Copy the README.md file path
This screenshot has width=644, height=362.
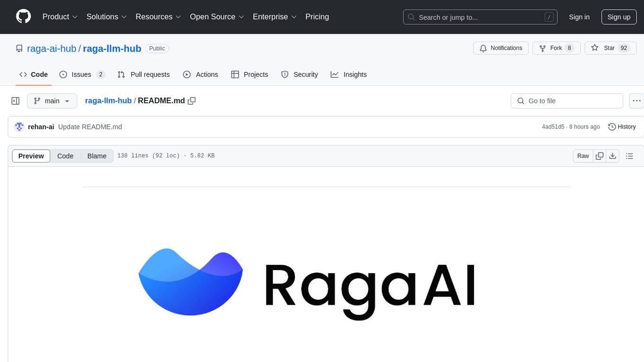pyautogui.click(x=192, y=100)
